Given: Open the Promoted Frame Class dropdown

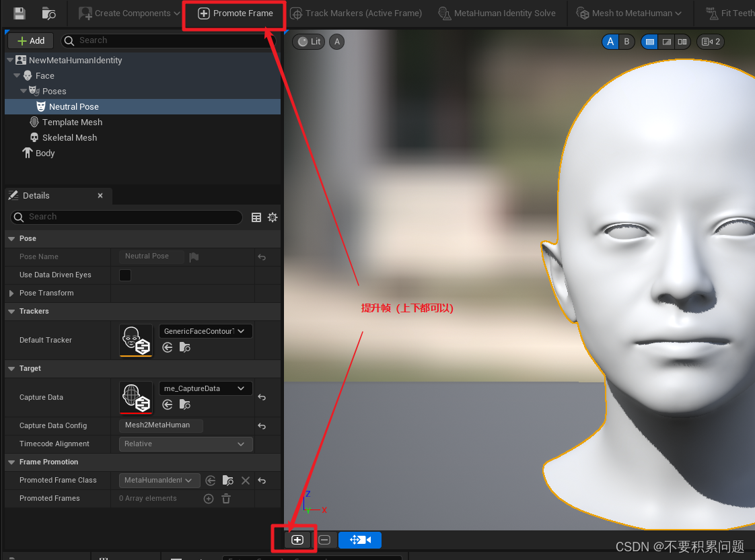Looking at the screenshot, I should tap(159, 480).
